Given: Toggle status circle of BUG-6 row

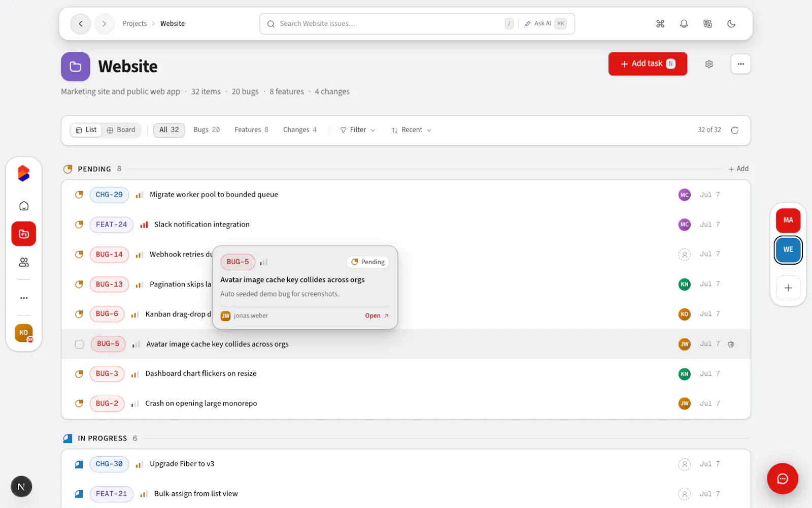Looking at the screenshot, I should coord(79,314).
